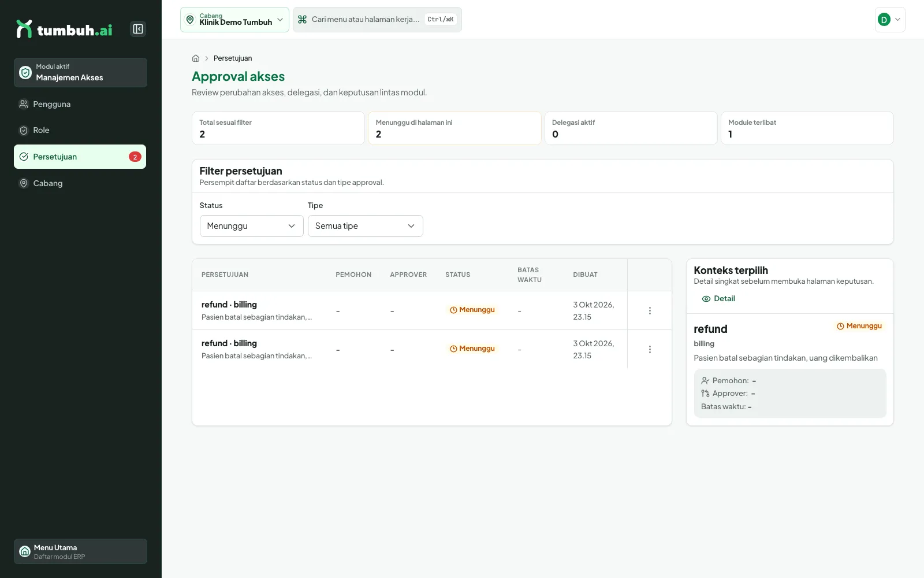Select the second refund · billing row title

(x=229, y=343)
